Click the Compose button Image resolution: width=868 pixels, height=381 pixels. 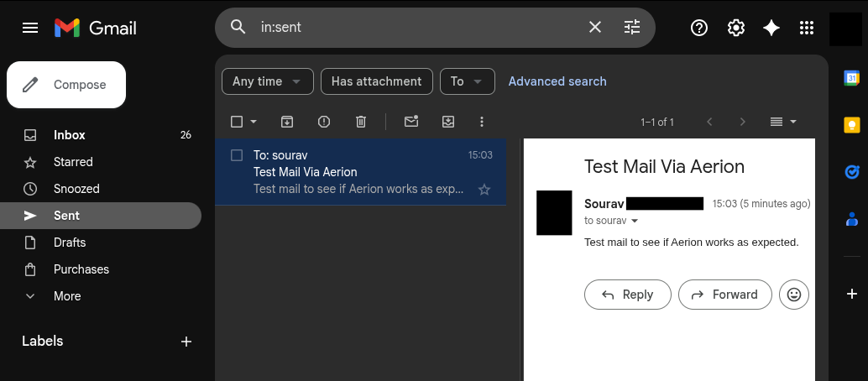pos(66,85)
